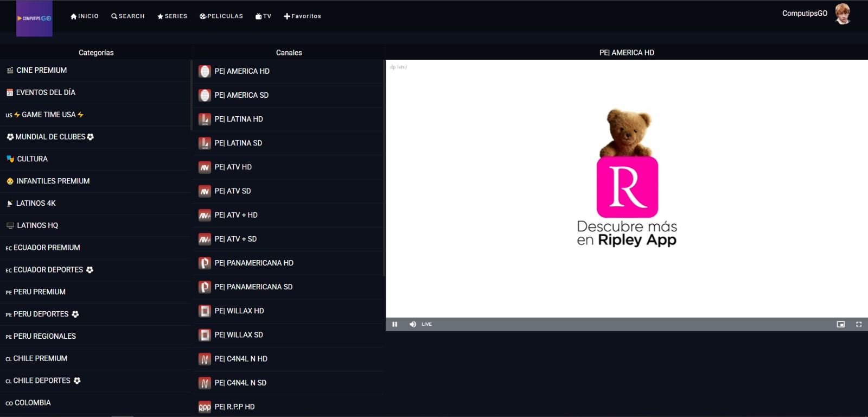Open the SEARCH page

[x=128, y=16]
